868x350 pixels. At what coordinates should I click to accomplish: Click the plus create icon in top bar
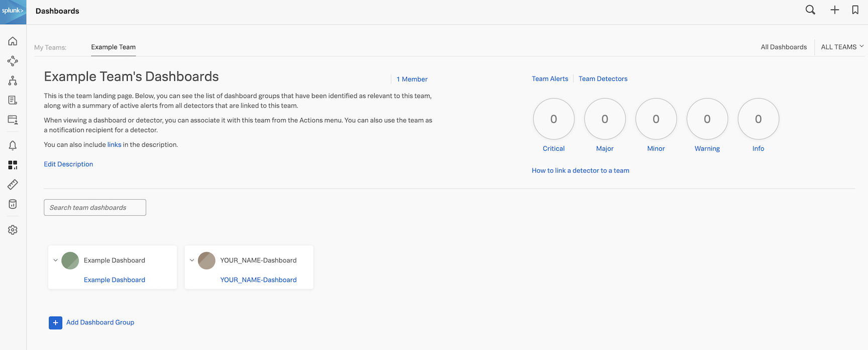(x=834, y=10)
